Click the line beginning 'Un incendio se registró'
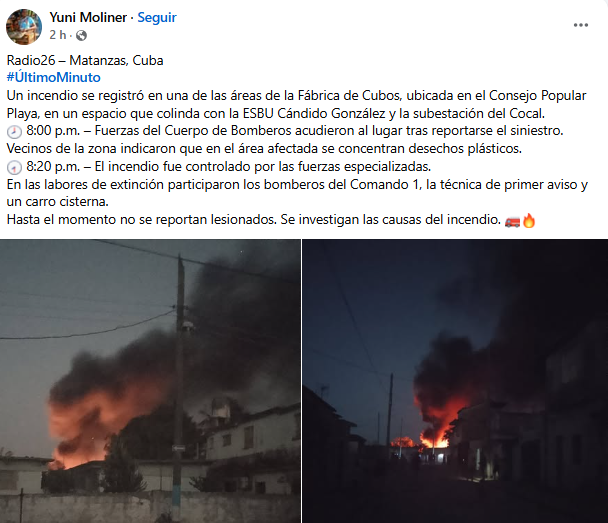 [x=297, y=95]
